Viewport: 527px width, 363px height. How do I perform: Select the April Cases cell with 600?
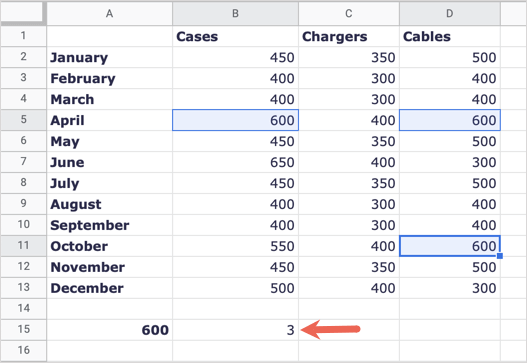click(x=235, y=120)
